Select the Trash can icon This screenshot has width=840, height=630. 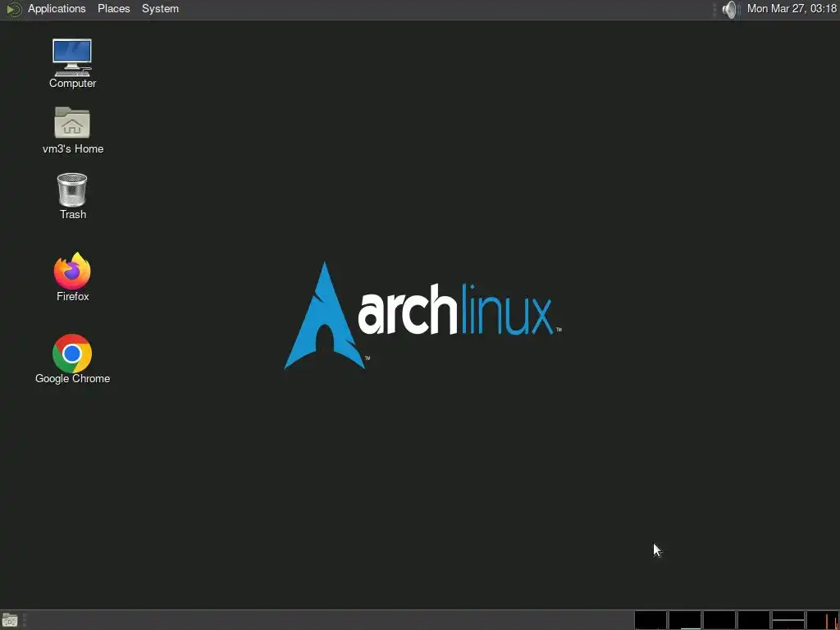pyautogui.click(x=72, y=189)
